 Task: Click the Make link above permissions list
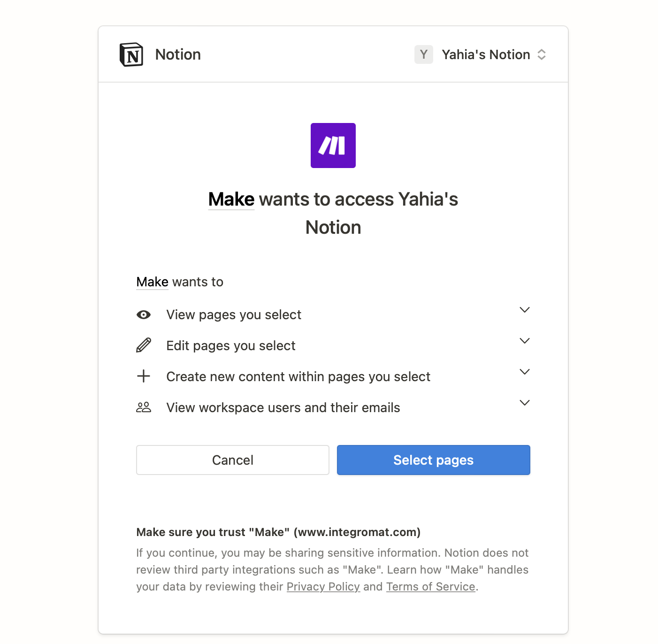click(153, 282)
